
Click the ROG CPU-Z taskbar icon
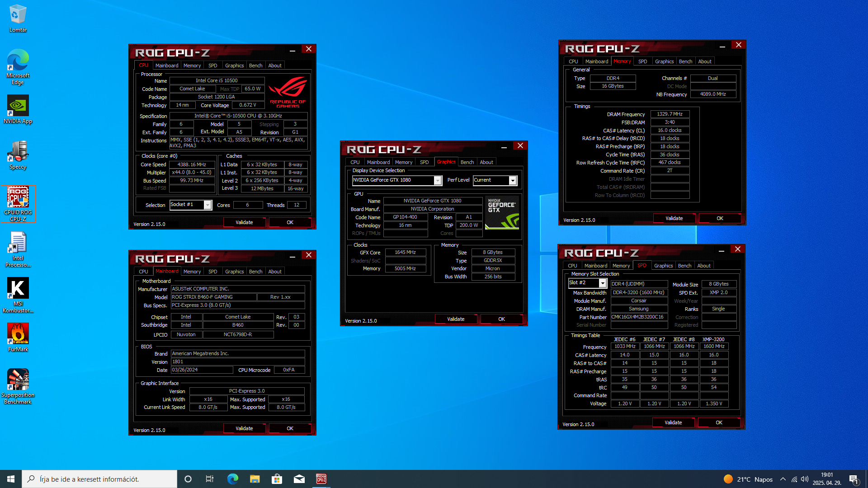pyautogui.click(x=321, y=479)
